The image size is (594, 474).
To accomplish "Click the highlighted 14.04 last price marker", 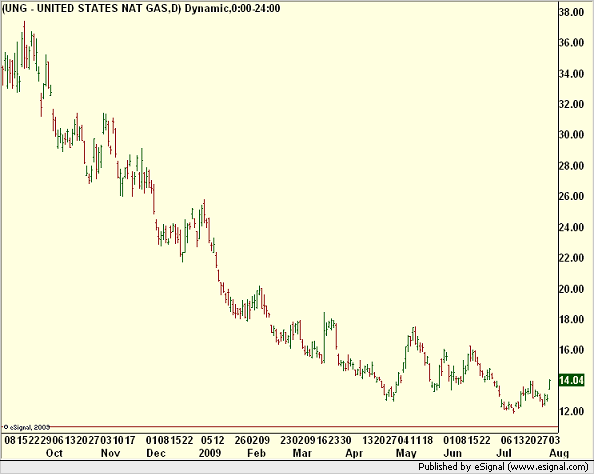I will coord(571,380).
